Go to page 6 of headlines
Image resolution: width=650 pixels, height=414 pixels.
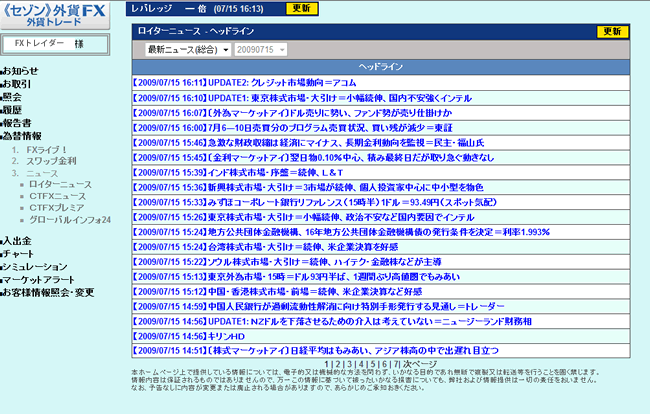click(x=384, y=364)
